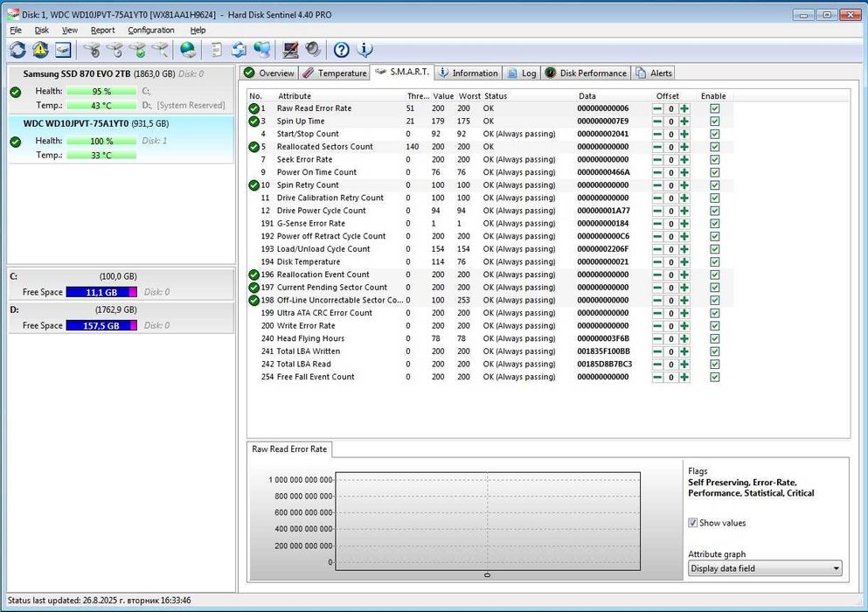Click the blue info 'i' toolbar icon
This screenshot has width=868, height=612.
point(365,50)
